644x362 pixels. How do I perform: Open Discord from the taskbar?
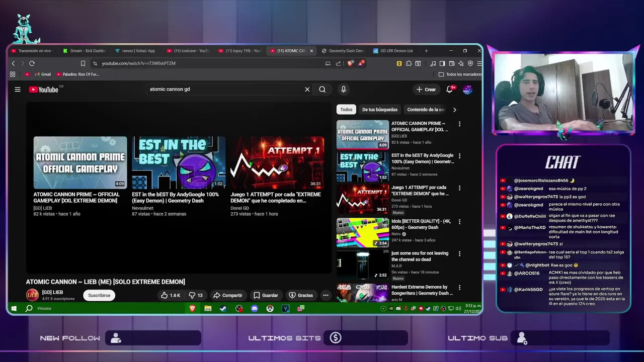point(255,308)
